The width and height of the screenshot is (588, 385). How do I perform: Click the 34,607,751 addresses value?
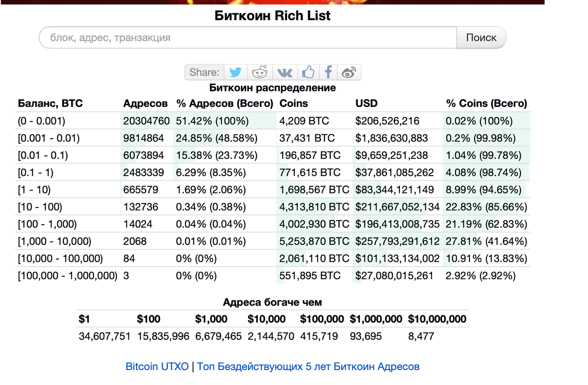(x=105, y=336)
